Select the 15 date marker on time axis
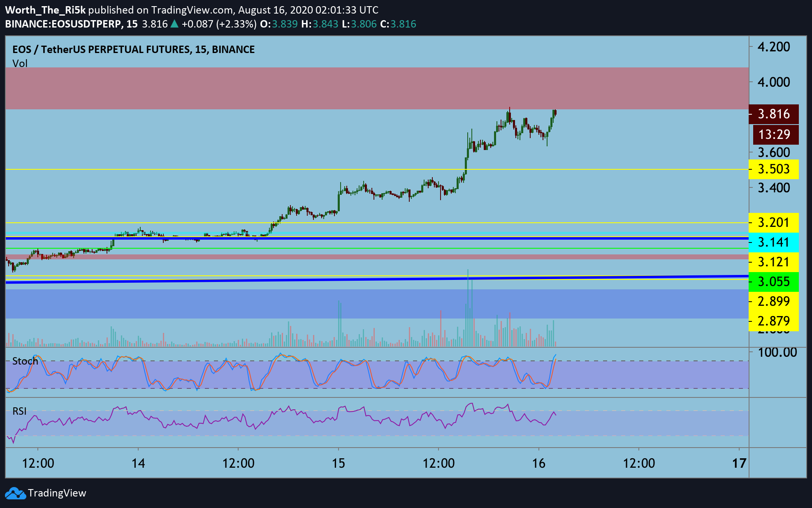The width and height of the screenshot is (812, 508). pos(338,464)
